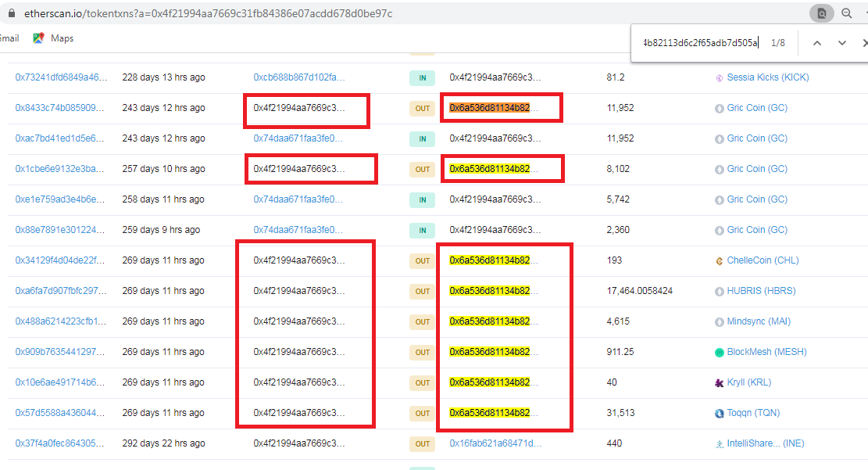Open transaction hash 0x488a6214223cfb1...
The height and width of the screenshot is (470, 868).
(60, 321)
